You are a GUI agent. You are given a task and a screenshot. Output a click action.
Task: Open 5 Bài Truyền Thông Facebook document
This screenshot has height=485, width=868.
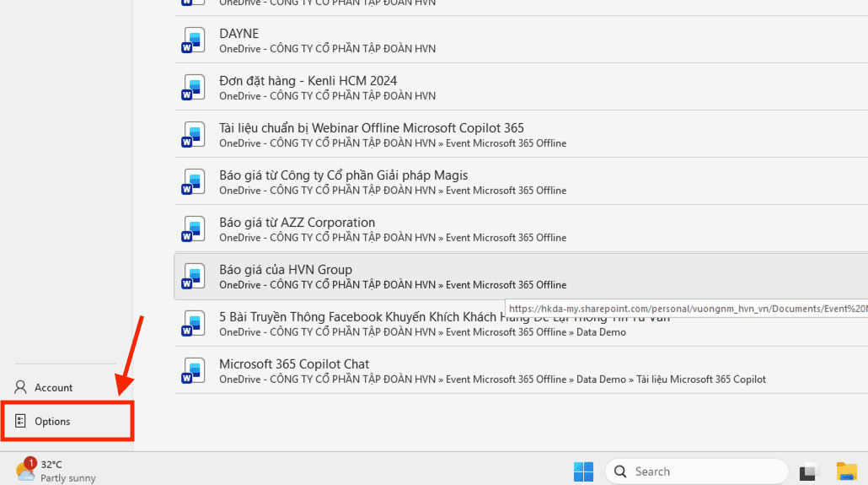click(x=521, y=323)
